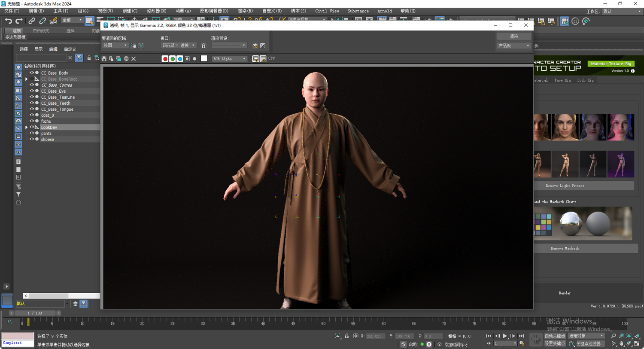Expand the LookDev tree item
The width and height of the screenshot is (644, 349).
27,127
